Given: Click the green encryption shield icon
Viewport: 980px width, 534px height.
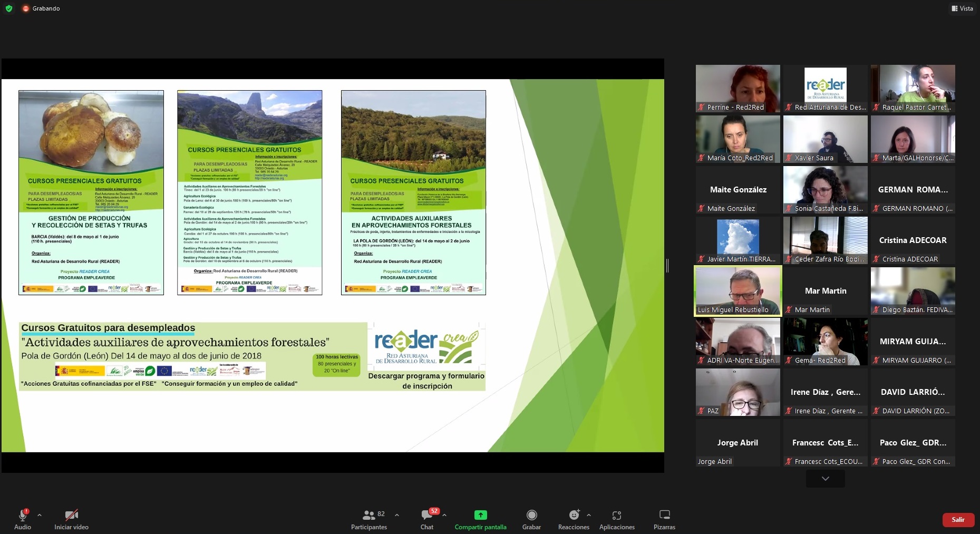Looking at the screenshot, I should click(9, 8).
